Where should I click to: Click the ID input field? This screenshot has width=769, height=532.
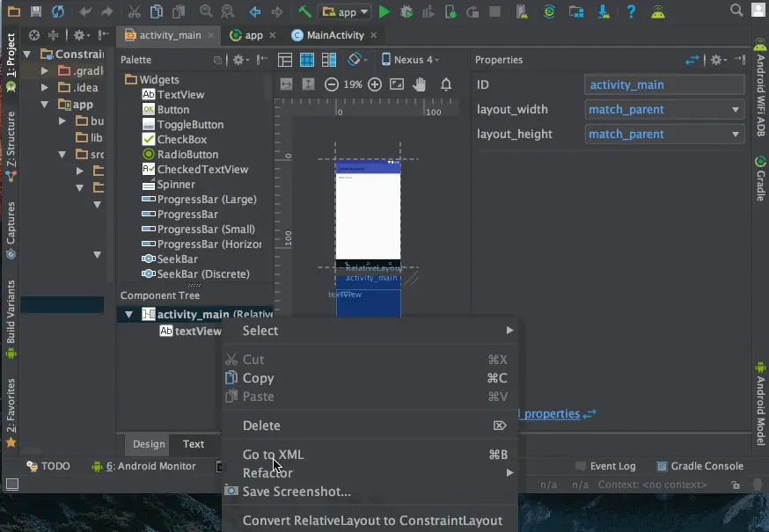[664, 85]
